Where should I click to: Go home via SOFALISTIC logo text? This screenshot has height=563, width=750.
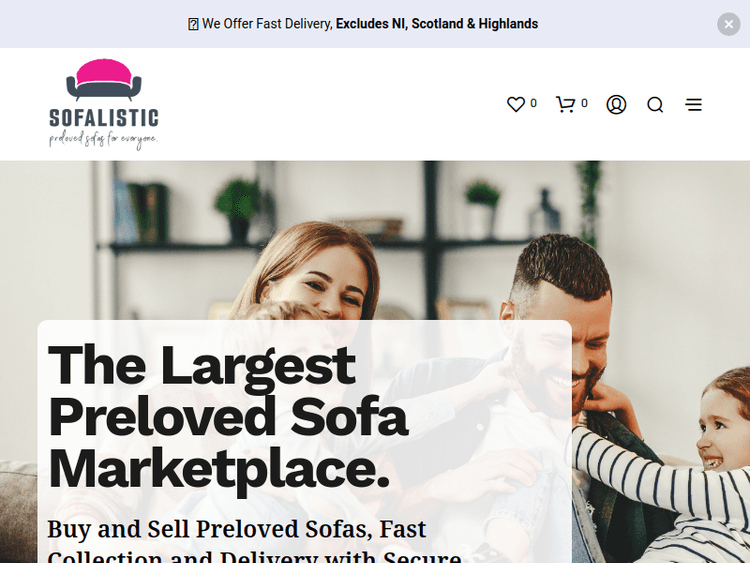pos(104,118)
